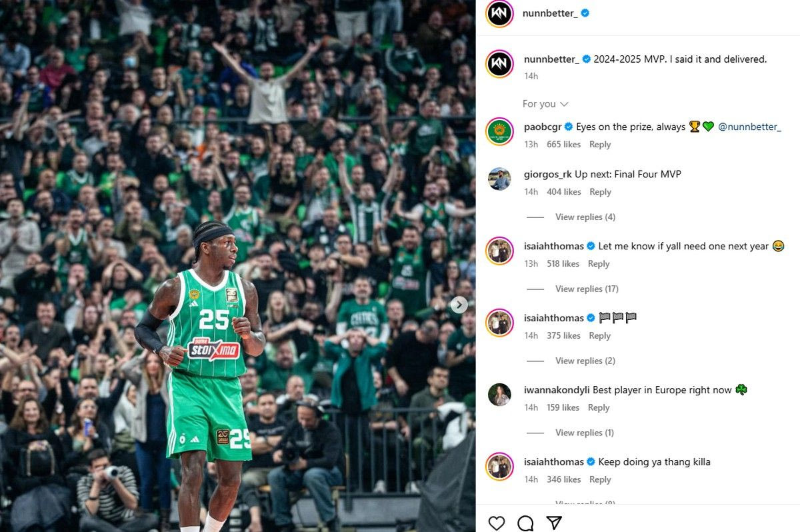This screenshot has height=532, width=800.
Task: View '665 likes' on paobcgr comment
Action: (563, 145)
